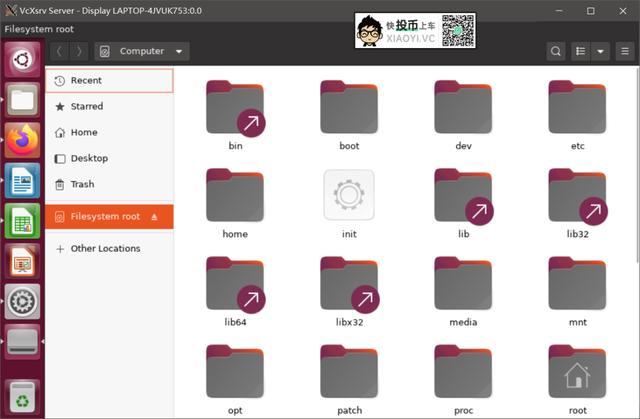Open view options dropdown arrow
The image size is (640, 419).
tap(600, 51)
